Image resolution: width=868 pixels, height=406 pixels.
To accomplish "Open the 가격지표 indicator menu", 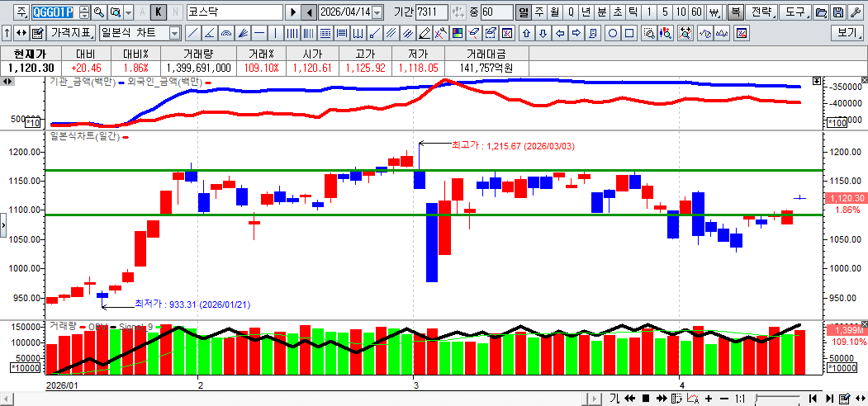I will tap(70, 33).
